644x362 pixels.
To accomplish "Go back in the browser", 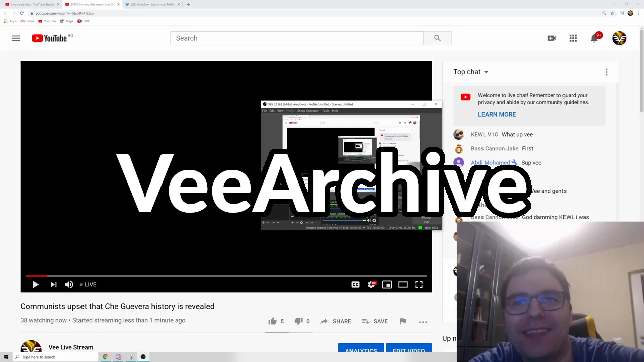I will click(x=6, y=13).
